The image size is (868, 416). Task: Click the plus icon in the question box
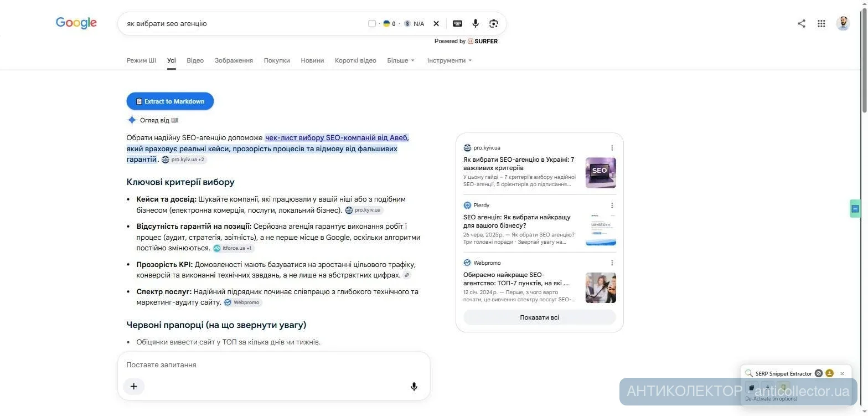[133, 386]
